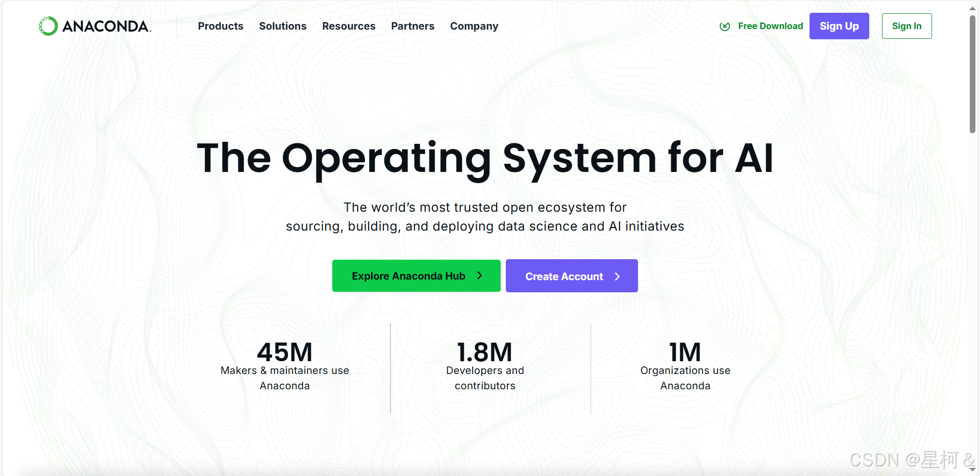Click the Anaconda logo
Viewport: 980px width, 476px height.
point(95,26)
